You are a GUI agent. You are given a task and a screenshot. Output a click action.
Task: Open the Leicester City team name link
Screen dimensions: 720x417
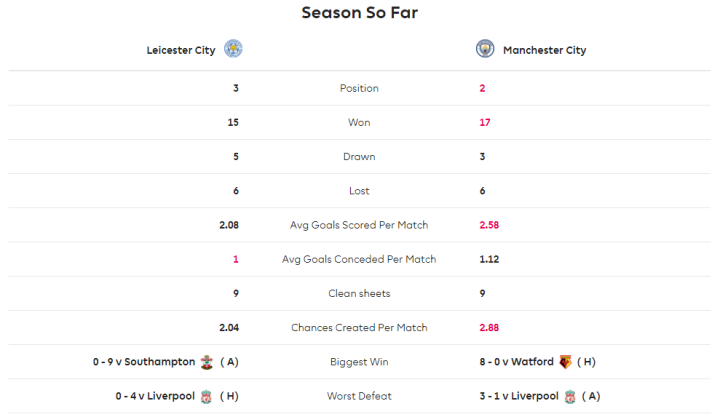point(181,50)
